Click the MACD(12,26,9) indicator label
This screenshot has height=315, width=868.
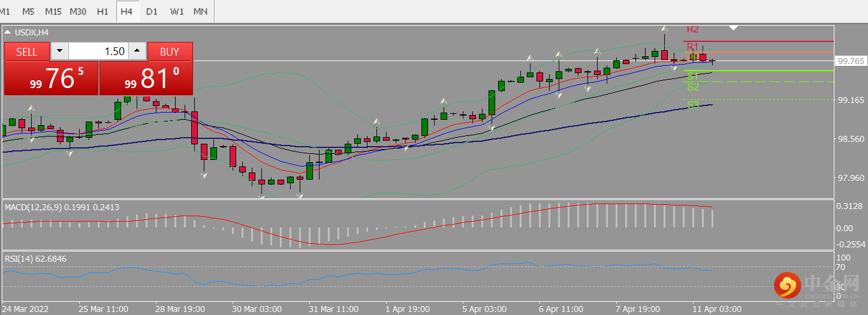62,207
